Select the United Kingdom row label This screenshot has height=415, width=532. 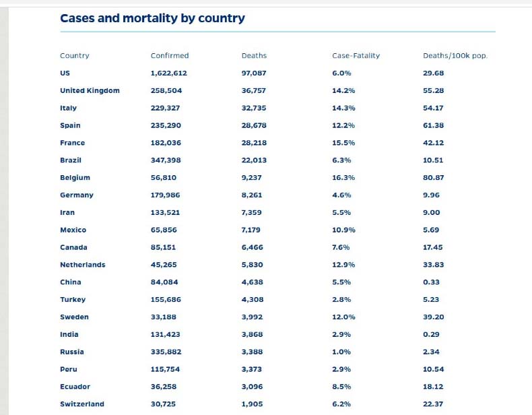(90, 90)
